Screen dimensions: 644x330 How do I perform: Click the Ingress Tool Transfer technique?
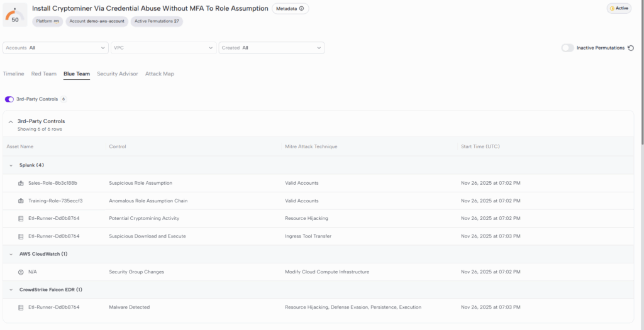pos(308,236)
